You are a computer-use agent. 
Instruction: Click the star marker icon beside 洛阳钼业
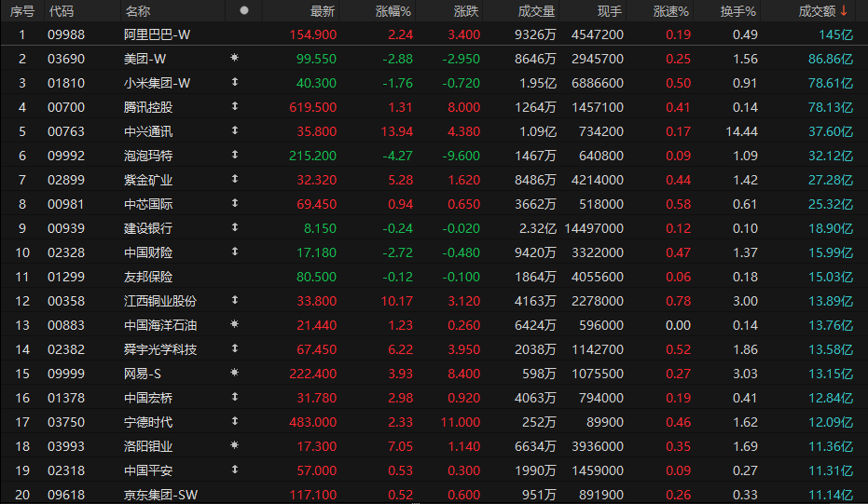tap(235, 445)
